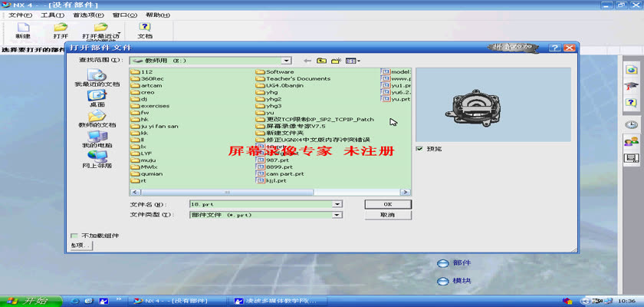Open the Help (帮助) menu

click(x=158, y=15)
